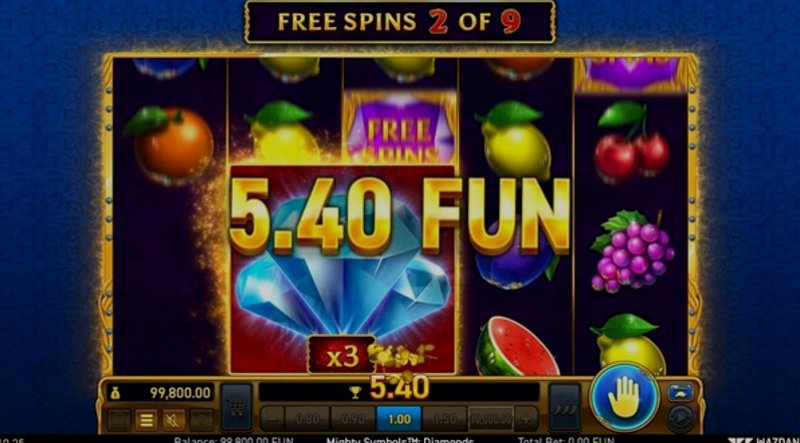The height and width of the screenshot is (443, 800).
Task: Select the 0.80 bet value
Action: [x=308, y=419]
